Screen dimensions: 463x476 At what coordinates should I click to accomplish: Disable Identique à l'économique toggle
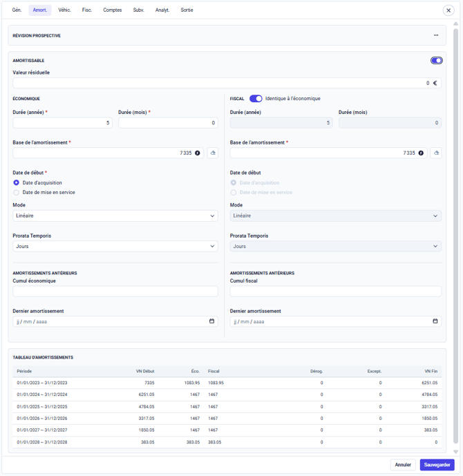coord(256,99)
